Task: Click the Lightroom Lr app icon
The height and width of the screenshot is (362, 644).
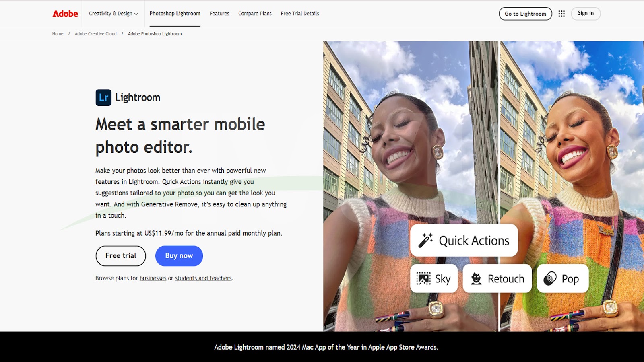Action: click(x=103, y=97)
